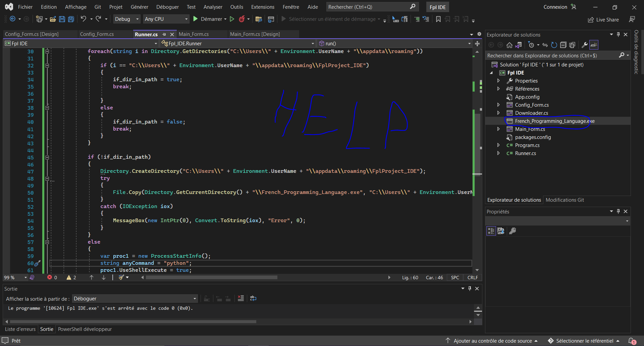Click the bookmark icon in the toolbar

438,19
